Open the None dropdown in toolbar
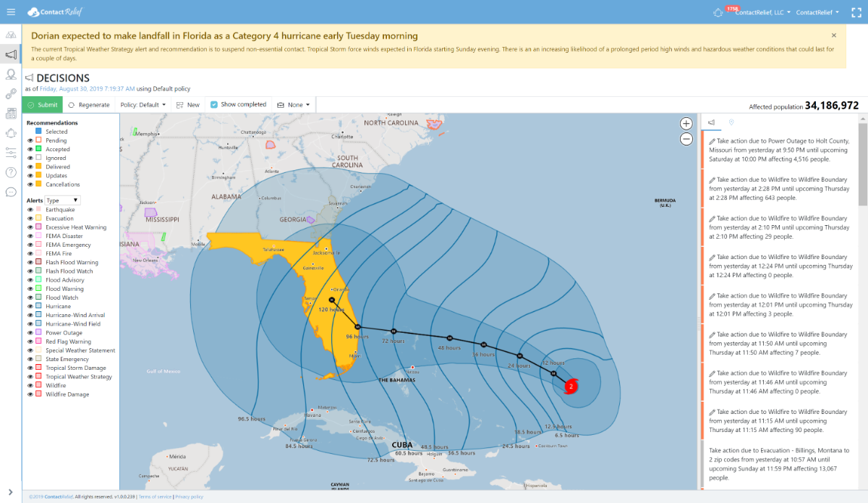The image size is (868, 503). tap(293, 105)
